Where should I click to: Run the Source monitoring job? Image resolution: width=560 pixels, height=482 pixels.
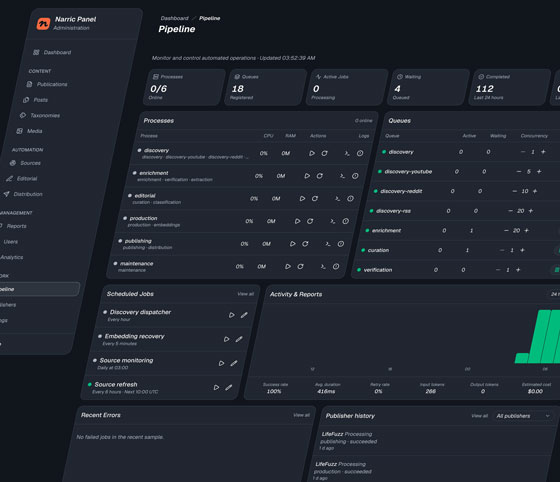coord(221,363)
